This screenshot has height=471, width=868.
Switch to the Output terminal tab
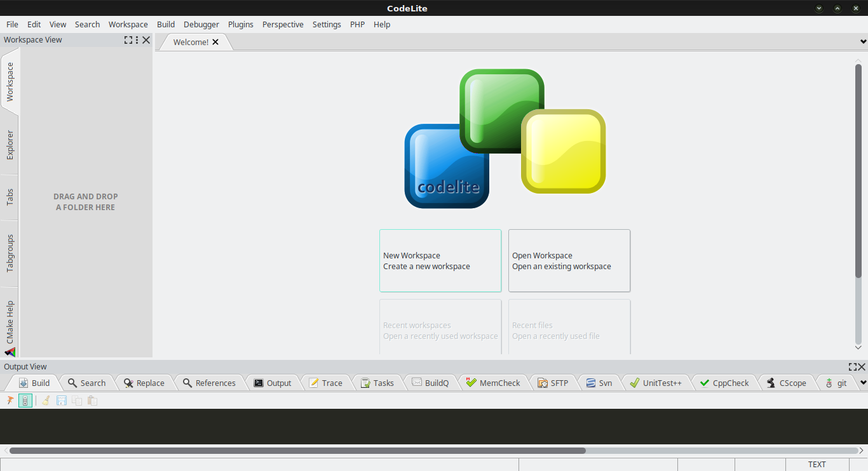click(x=273, y=383)
